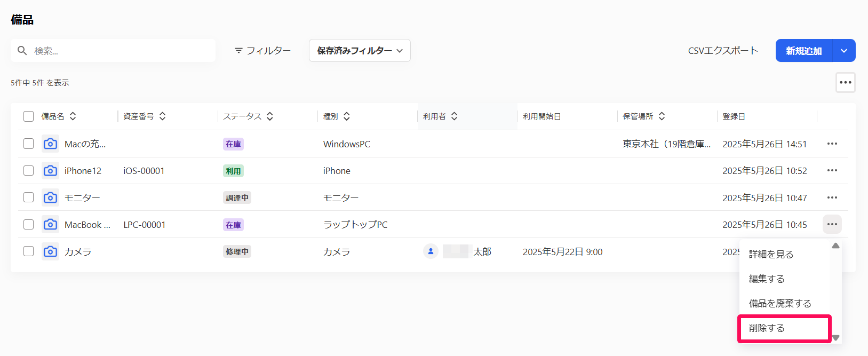Screen dimensions: 868x356
Task: Click the 調達中 status badge
Action: click(x=237, y=198)
